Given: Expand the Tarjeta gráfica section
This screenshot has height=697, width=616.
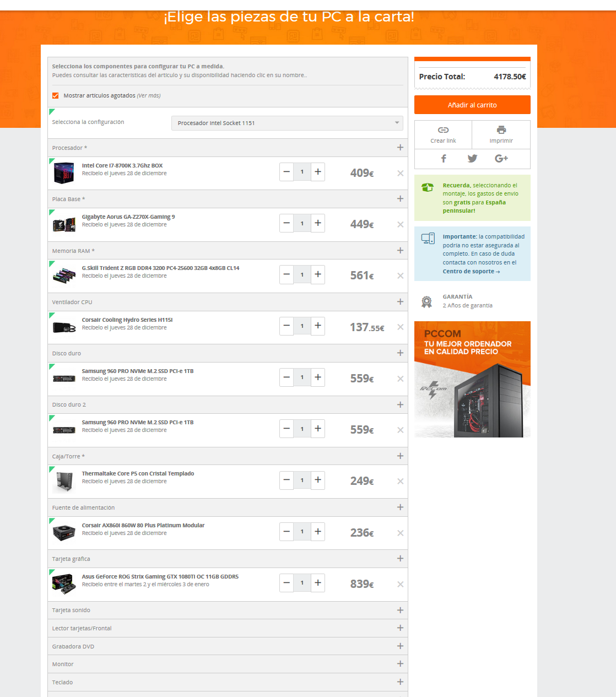Looking at the screenshot, I should tap(400, 559).
